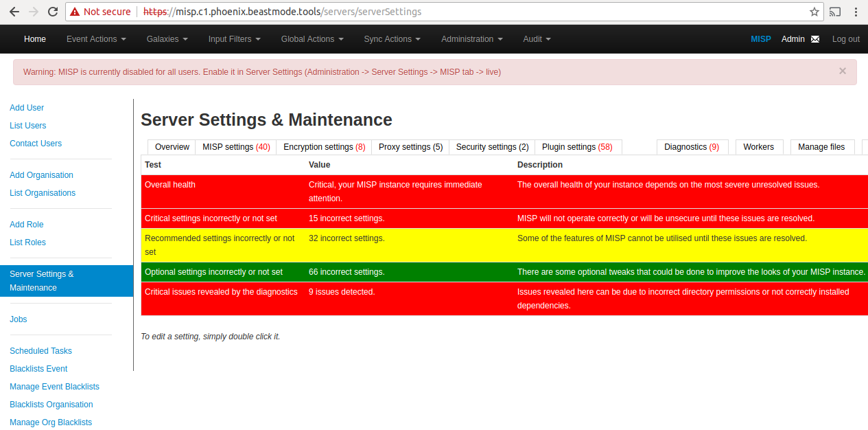The width and height of the screenshot is (868, 430).
Task: Open the MISP settings (40) tab
Action: [x=236, y=147]
